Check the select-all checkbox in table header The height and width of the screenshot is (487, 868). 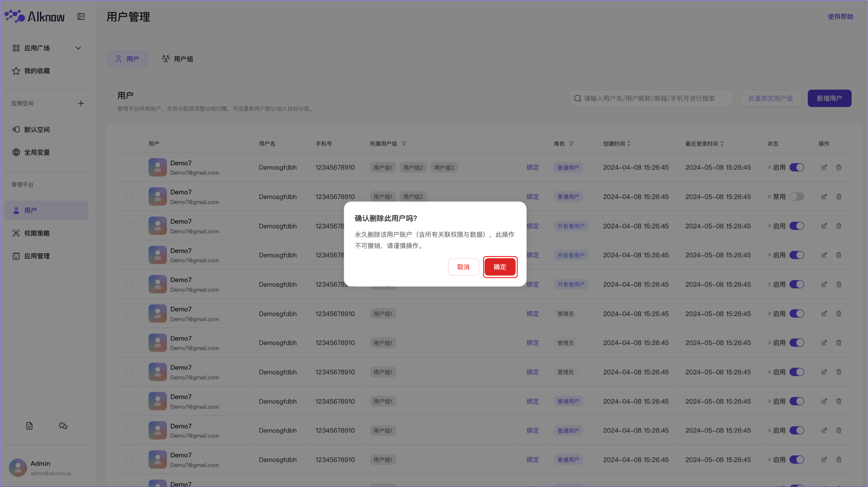(x=129, y=144)
